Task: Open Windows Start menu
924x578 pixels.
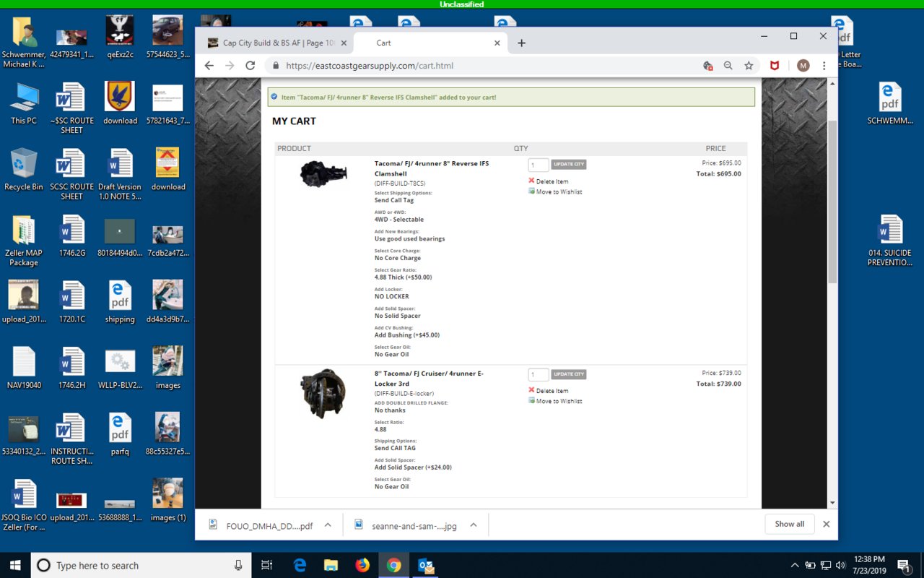Action: tap(15, 565)
